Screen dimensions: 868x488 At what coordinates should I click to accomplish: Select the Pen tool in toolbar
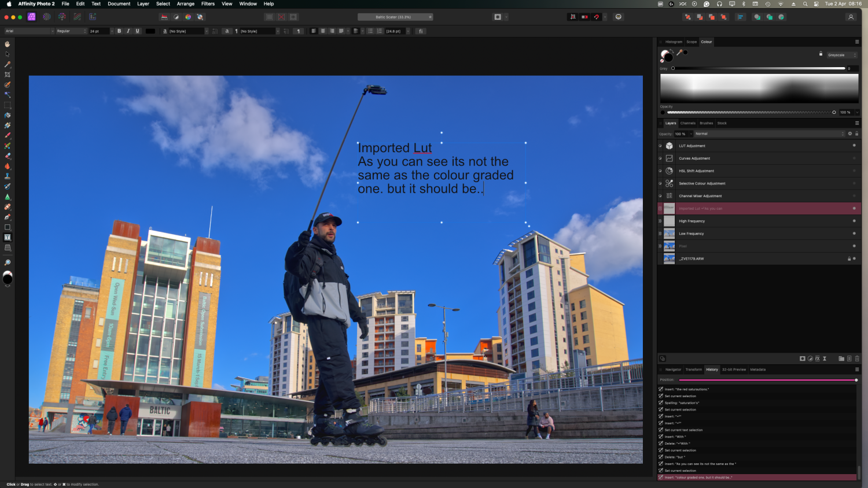click(x=8, y=217)
